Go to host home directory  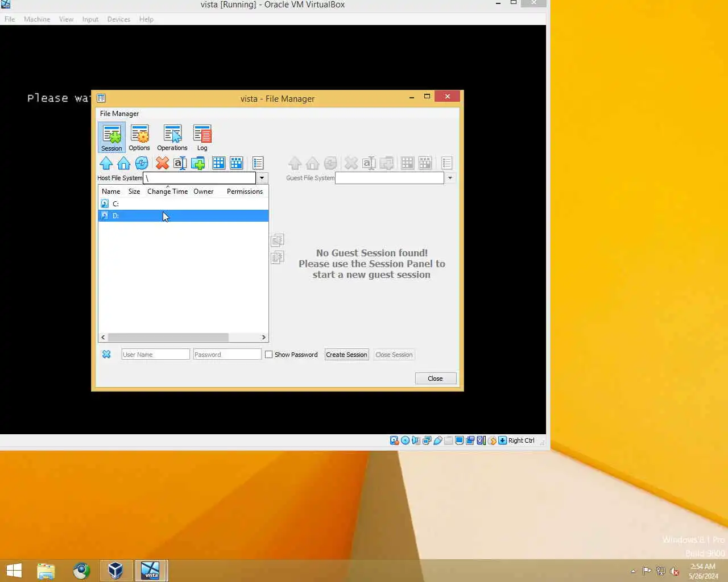pos(124,164)
